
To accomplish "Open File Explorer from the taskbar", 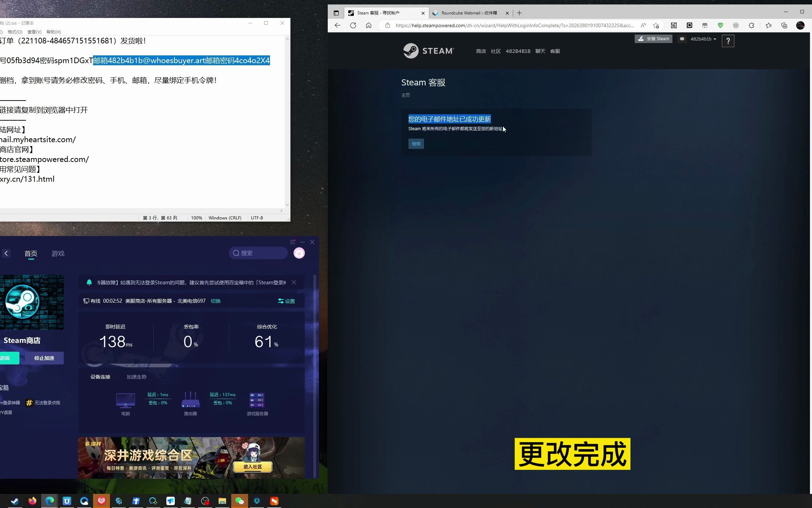I will (x=222, y=501).
